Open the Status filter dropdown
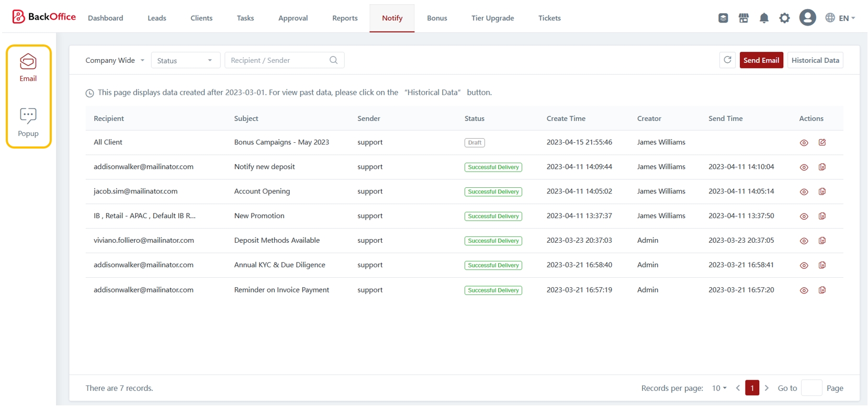This screenshot has width=868, height=408. tap(185, 61)
